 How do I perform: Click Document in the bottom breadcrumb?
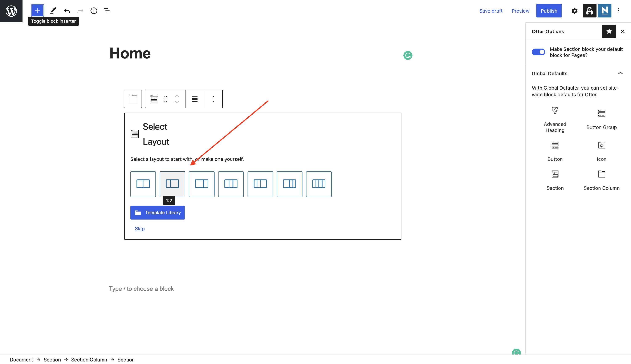point(21,360)
